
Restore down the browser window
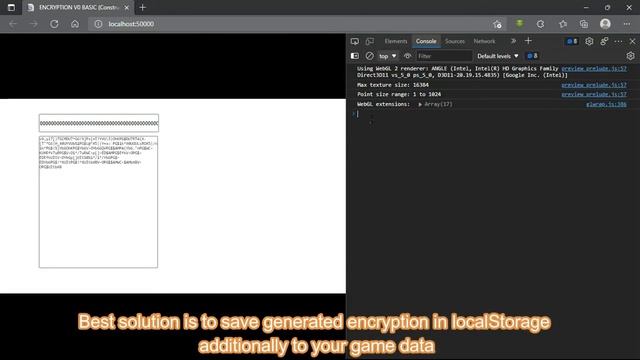(607, 7)
